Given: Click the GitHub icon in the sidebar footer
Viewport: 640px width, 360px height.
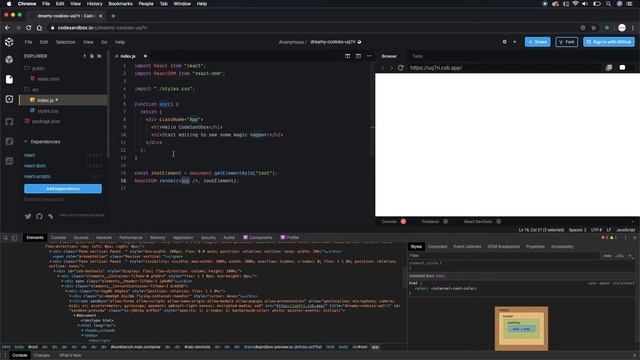Looking at the screenshot, I should coord(39,216).
